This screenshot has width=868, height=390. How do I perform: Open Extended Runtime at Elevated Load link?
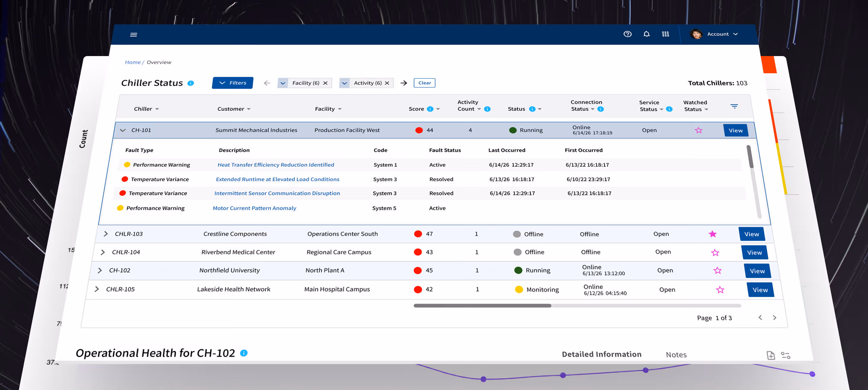pyautogui.click(x=277, y=179)
